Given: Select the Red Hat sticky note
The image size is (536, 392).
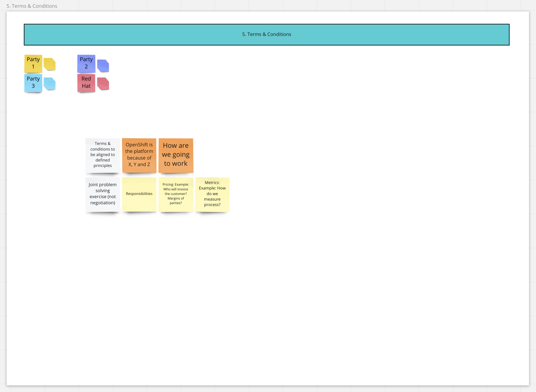Looking at the screenshot, I should (86, 83).
